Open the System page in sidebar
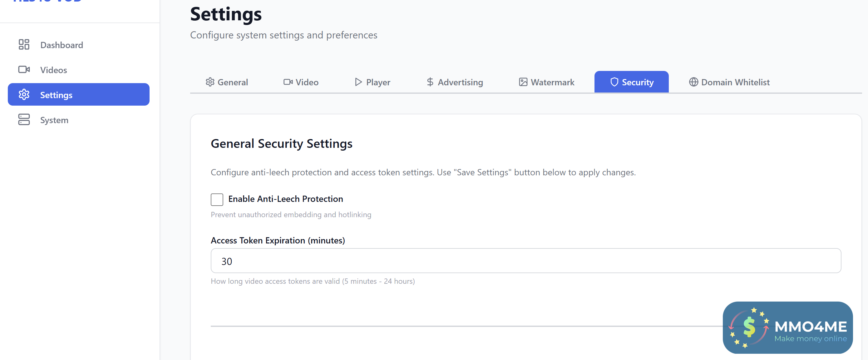Image resolution: width=868 pixels, height=360 pixels. pyautogui.click(x=54, y=120)
